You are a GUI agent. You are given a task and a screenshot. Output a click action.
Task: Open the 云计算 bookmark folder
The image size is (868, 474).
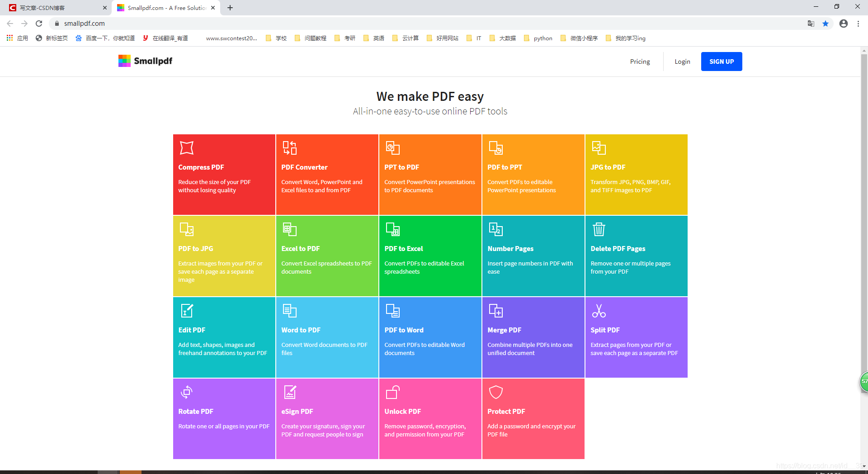[406, 38]
